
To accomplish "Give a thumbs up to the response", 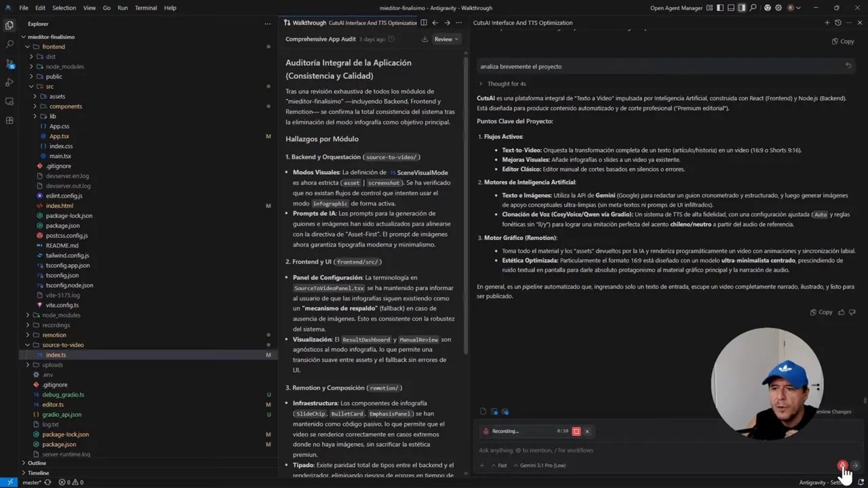I will tap(842, 312).
